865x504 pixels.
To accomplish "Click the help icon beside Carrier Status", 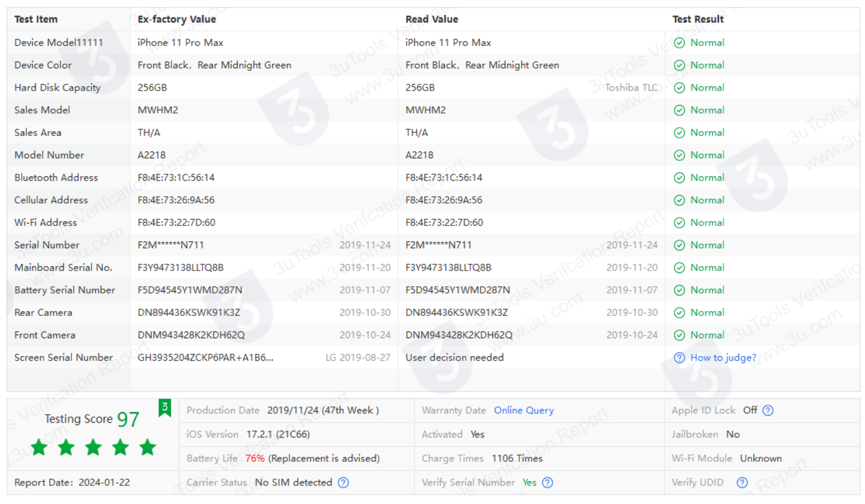I will [343, 482].
